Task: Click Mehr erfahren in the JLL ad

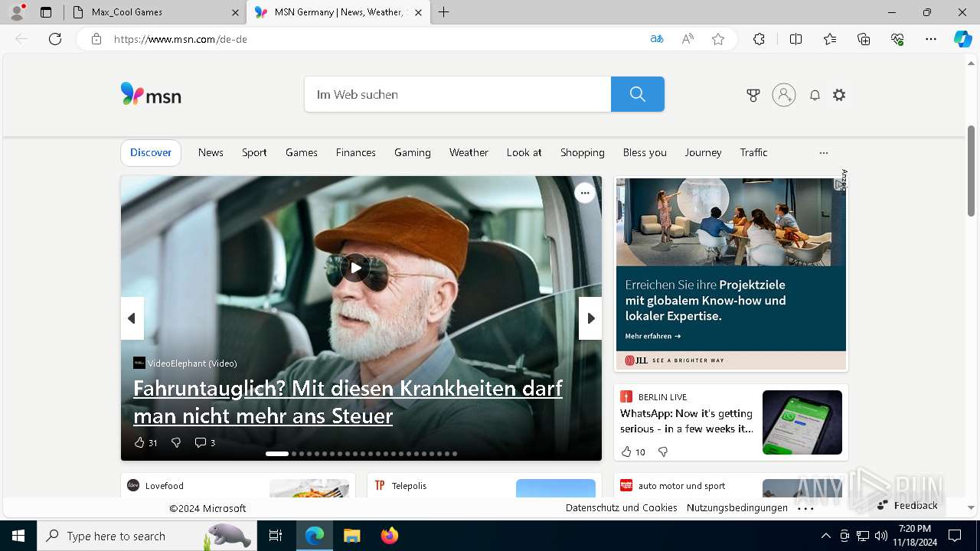Action: click(x=652, y=336)
